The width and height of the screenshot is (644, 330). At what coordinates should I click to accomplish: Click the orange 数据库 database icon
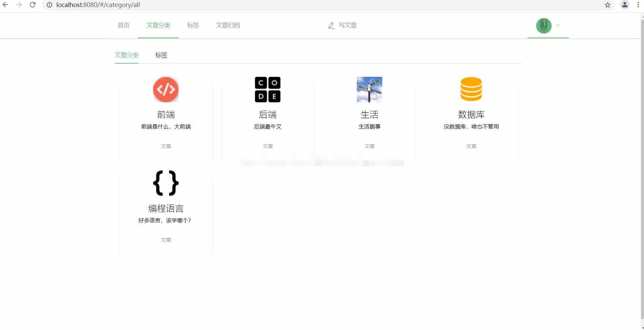471,89
